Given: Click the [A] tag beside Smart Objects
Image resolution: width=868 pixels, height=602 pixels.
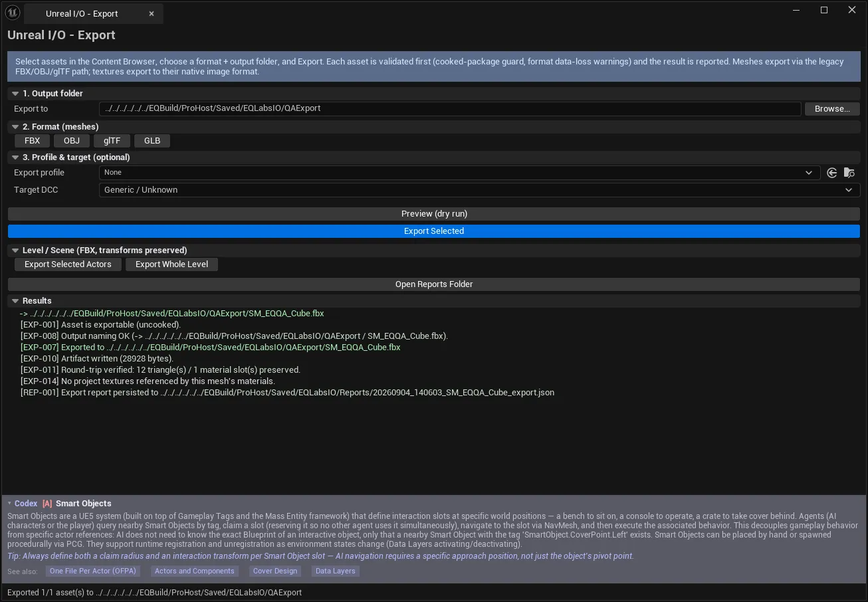Looking at the screenshot, I should pos(47,504).
